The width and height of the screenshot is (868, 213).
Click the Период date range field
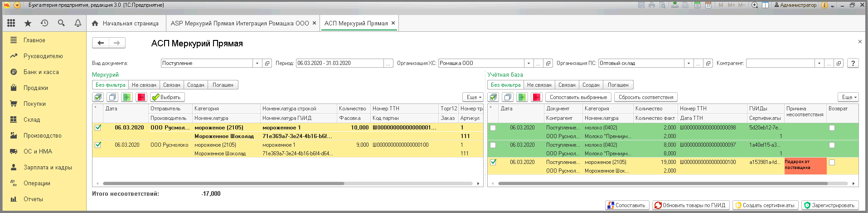coord(340,63)
